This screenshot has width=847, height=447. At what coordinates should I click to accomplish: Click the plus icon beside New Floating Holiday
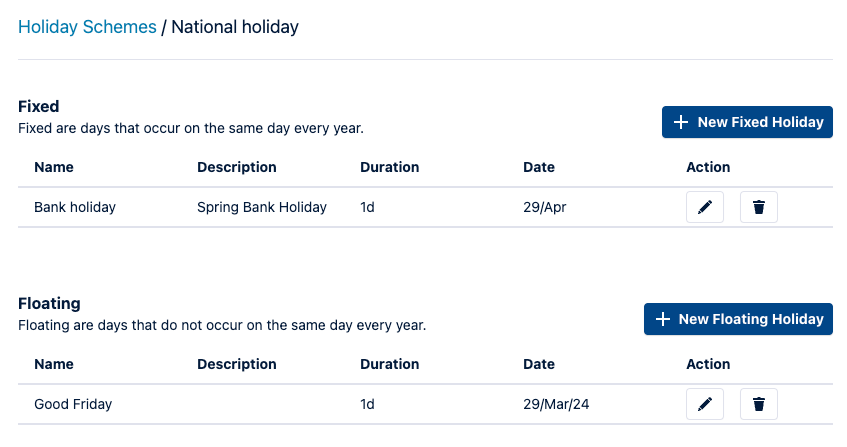pos(662,319)
